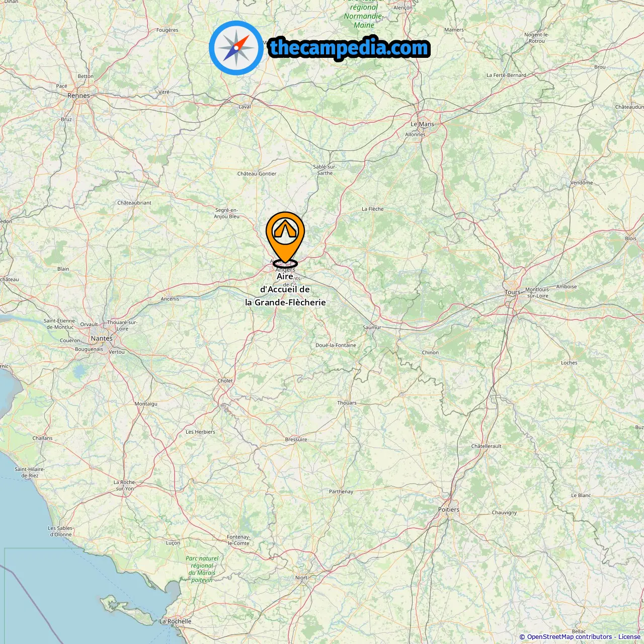Click the Laval town label

tap(245, 107)
